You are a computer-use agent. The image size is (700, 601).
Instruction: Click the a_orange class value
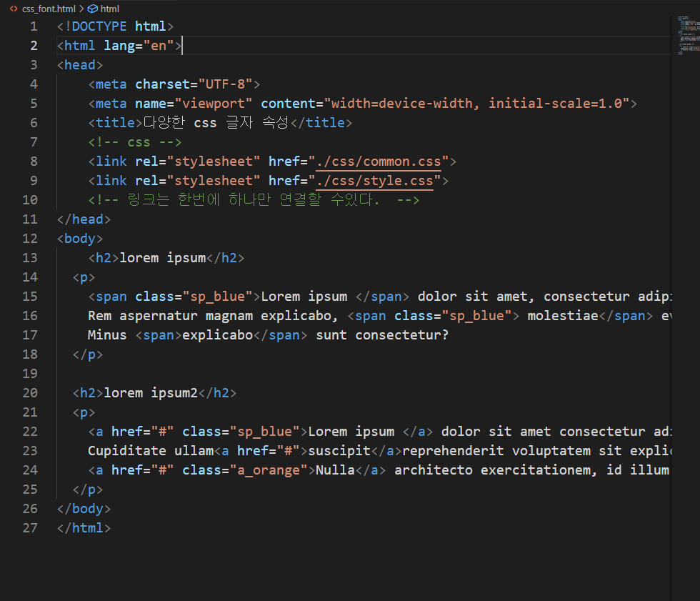coord(269,470)
